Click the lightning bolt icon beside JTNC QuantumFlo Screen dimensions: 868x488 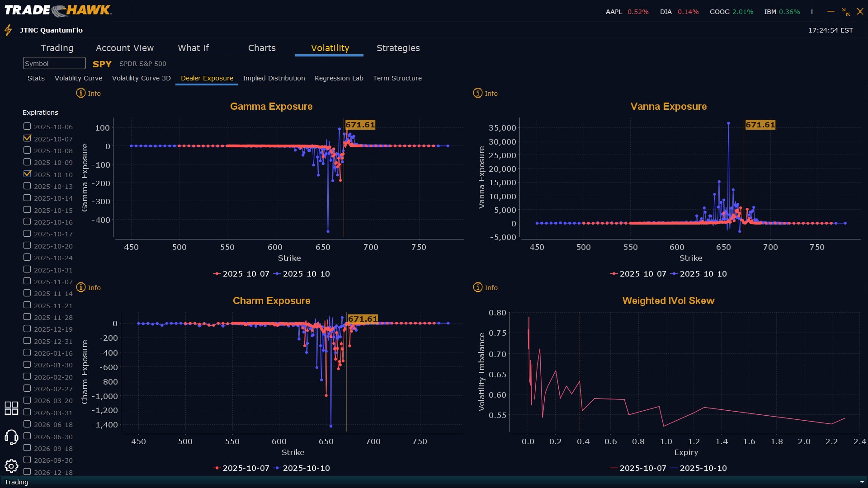[x=8, y=30]
